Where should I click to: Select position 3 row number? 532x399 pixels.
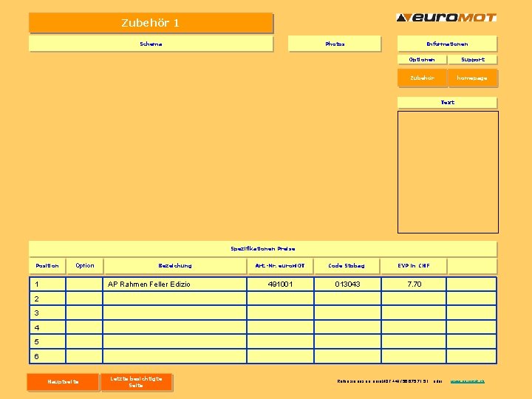pyautogui.click(x=47, y=313)
